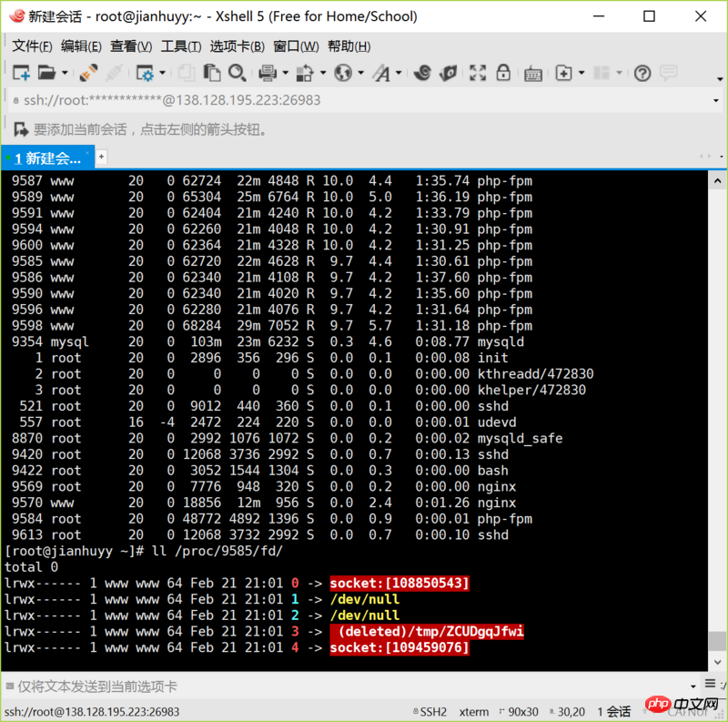Click the '1 会话' status bar entry
The height and width of the screenshot is (722, 728).
coord(613,711)
